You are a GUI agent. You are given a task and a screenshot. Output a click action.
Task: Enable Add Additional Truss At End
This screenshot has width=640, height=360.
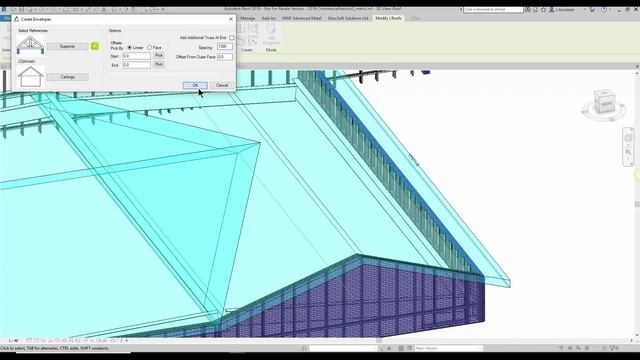pos(231,38)
